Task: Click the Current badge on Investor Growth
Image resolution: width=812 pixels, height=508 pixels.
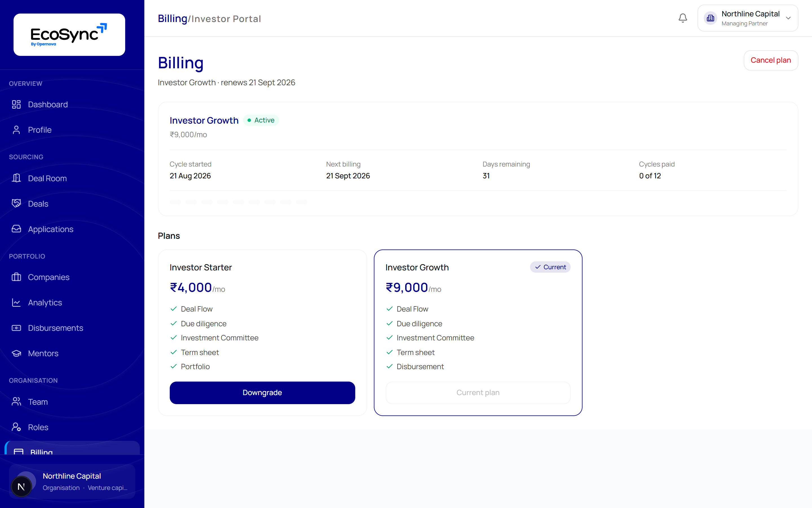Action: point(550,267)
